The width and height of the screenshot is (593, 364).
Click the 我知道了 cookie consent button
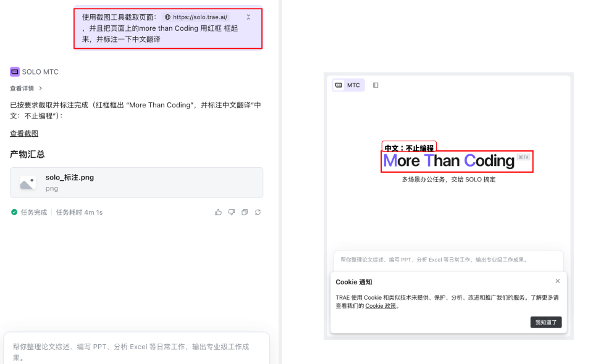[545, 322]
